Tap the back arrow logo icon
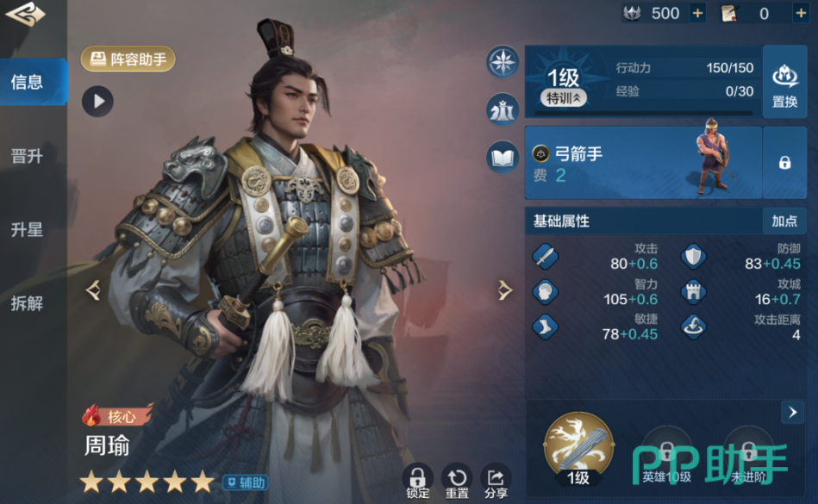The height and width of the screenshot is (504, 818). point(25,14)
